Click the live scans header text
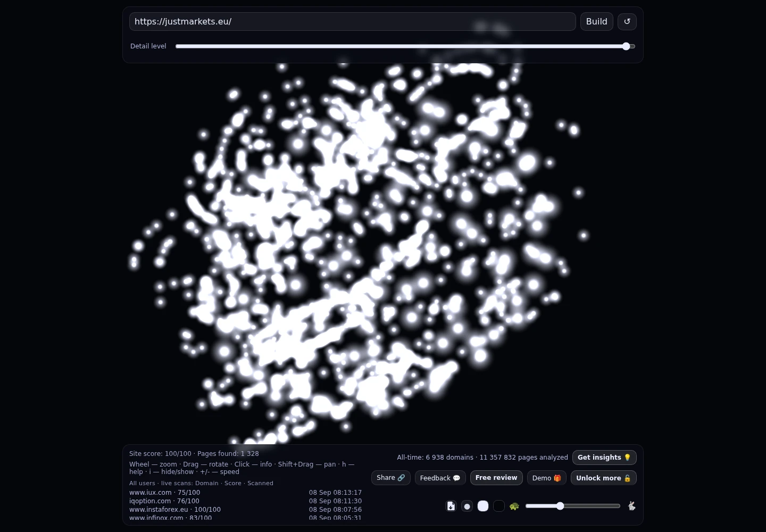This screenshot has width=766, height=532. coord(201,483)
